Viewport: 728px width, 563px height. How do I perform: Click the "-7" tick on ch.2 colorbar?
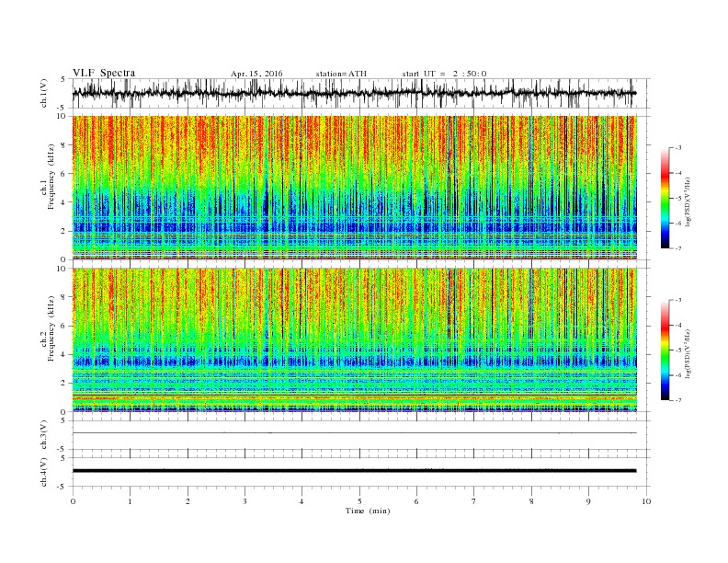click(x=678, y=400)
